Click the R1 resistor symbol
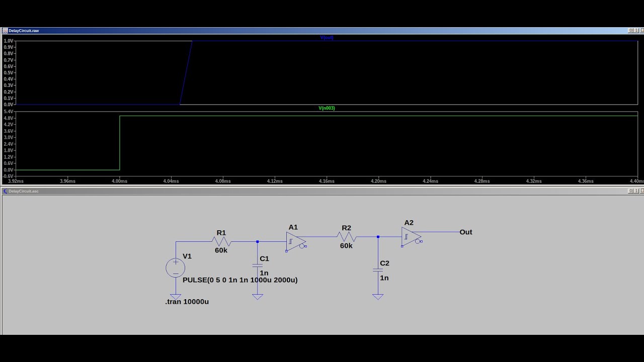 [221, 241]
